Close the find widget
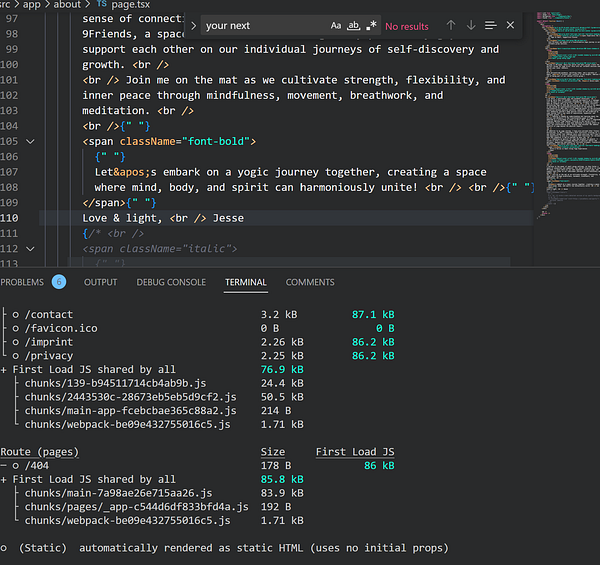 point(511,25)
